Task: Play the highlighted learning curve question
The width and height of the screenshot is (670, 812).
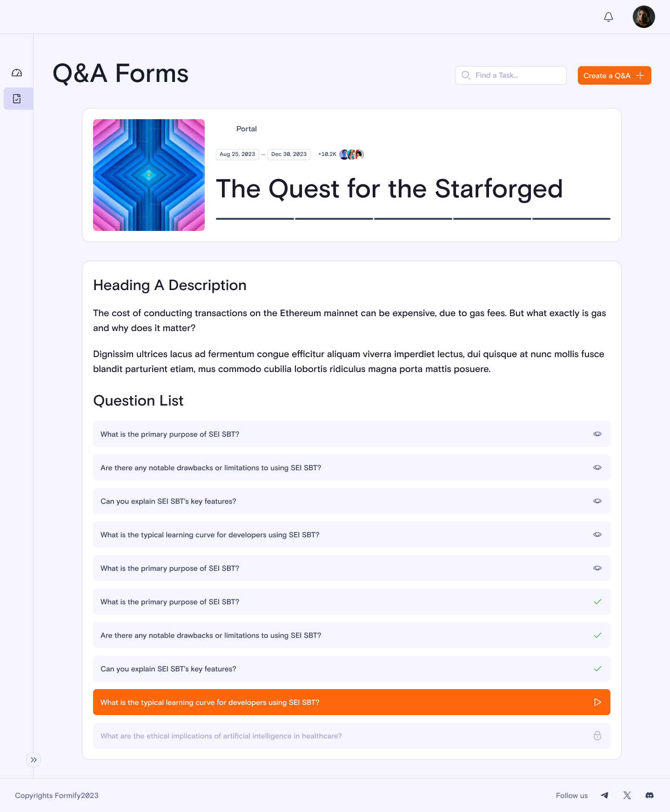Action: click(597, 702)
